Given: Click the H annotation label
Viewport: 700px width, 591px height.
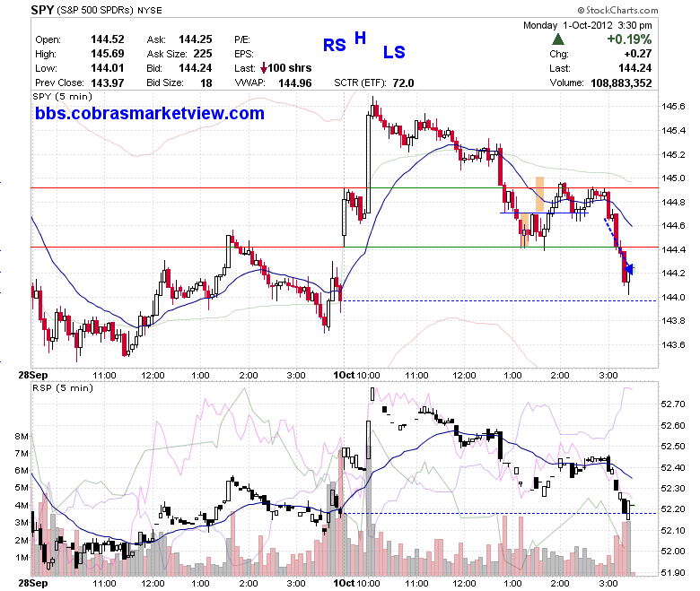Looking at the screenshot, I should click(360, 39).
